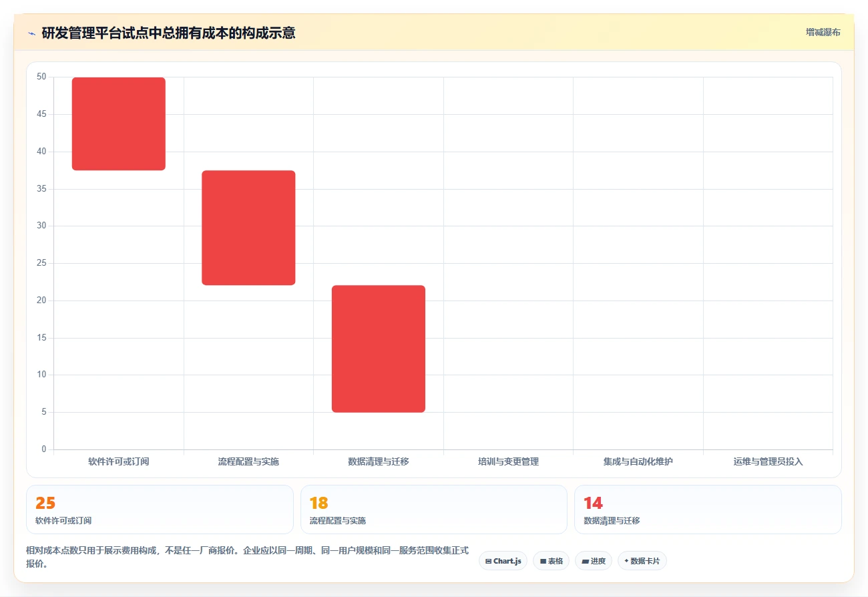The image size is (868, 597).
Task: Click the 软件许可或订阅 axis label
Action: 119,461
